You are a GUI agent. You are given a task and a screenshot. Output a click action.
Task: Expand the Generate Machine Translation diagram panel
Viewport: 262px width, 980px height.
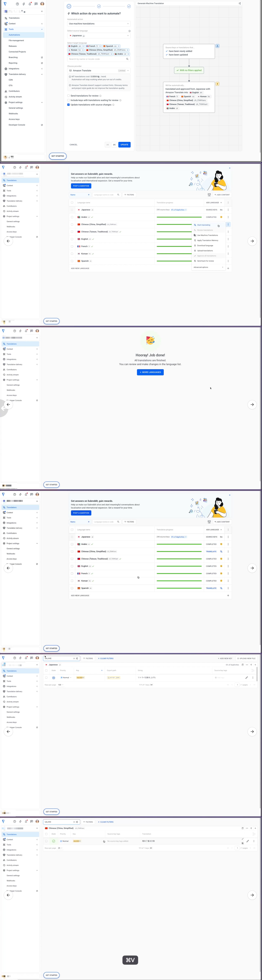(240, 3)
